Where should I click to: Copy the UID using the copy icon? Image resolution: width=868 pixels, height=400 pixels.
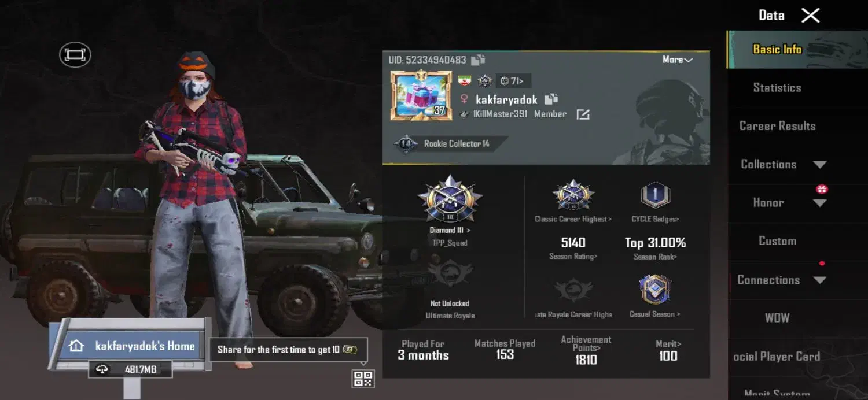click(478, 60)
